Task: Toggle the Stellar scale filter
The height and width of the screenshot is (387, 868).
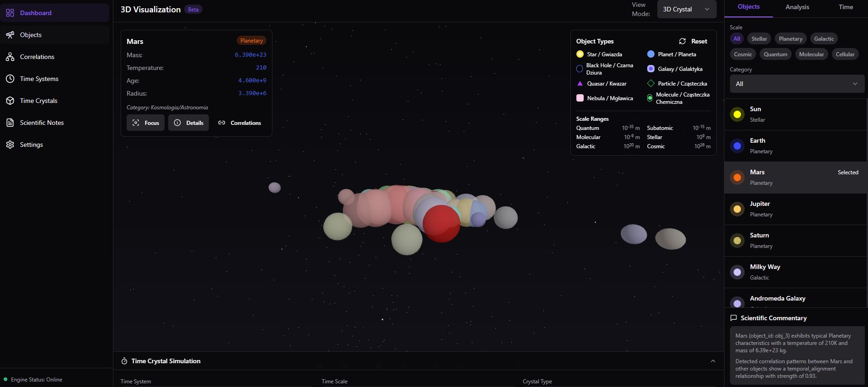Action: coord(759,39)
